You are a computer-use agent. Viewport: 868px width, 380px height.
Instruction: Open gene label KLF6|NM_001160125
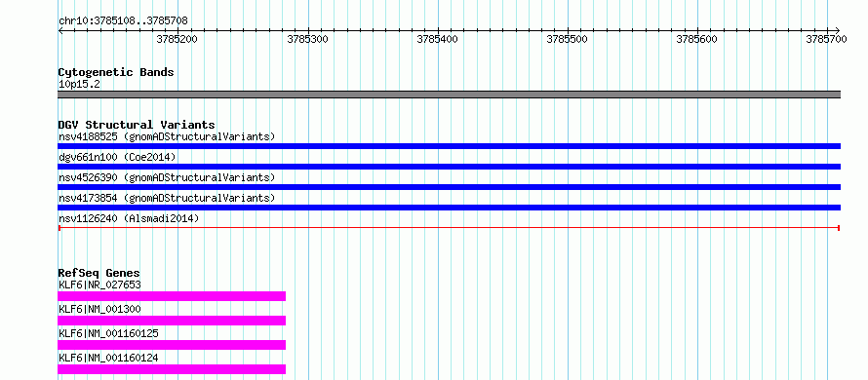108,333
